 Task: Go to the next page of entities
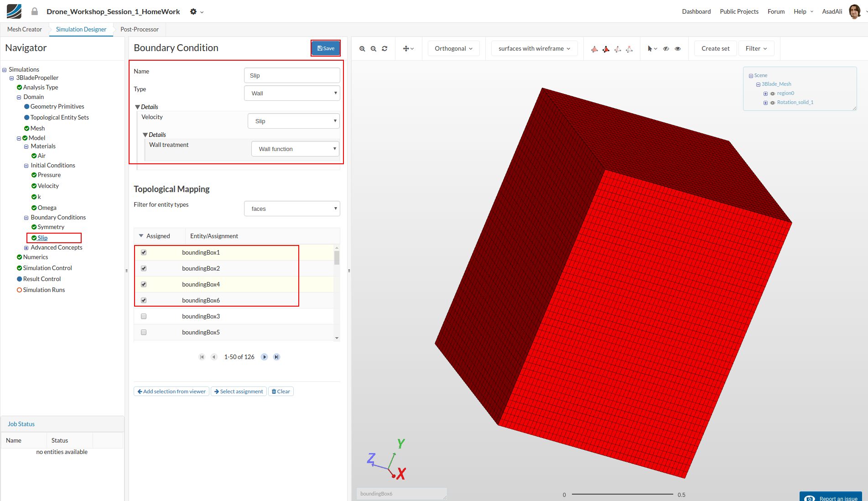(264, 357)
